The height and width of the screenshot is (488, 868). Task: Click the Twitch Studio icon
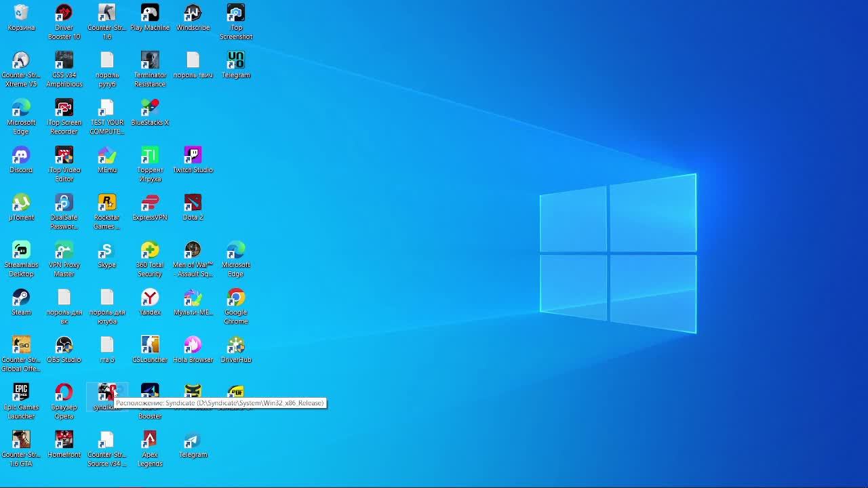(x=193, y=161)
